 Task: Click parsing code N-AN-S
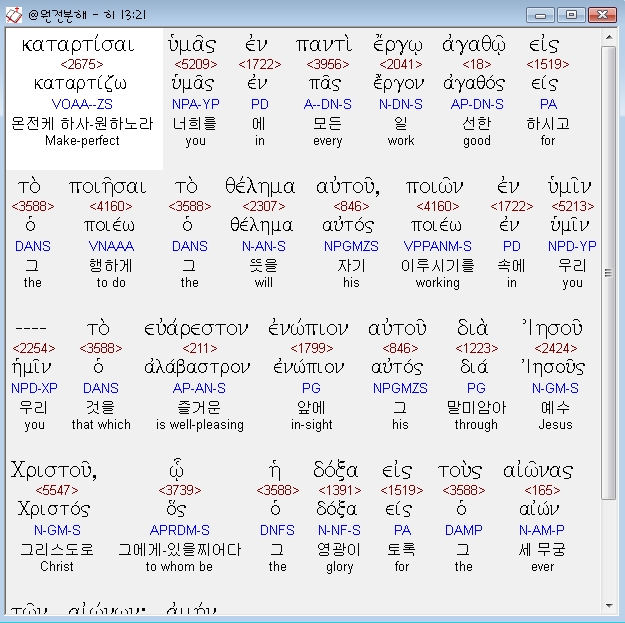pyautogui.click(x=264, y=246)
